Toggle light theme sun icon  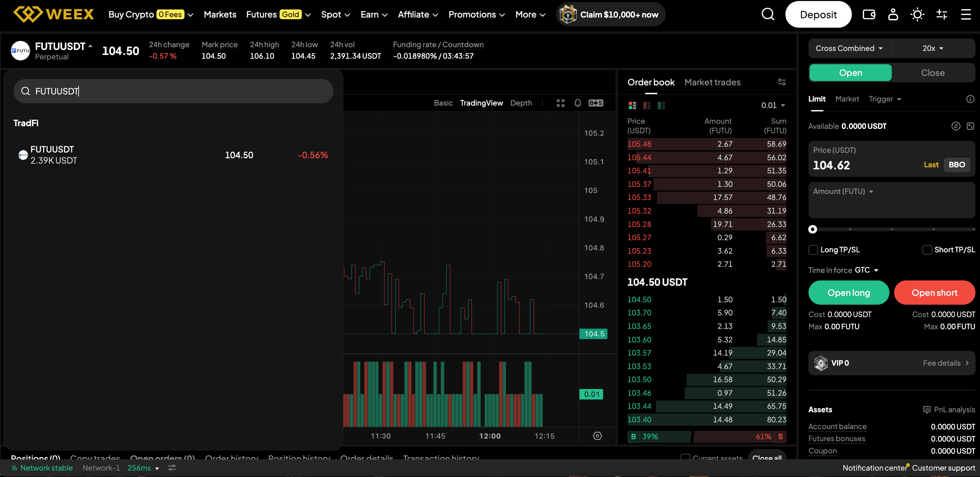[x=917, y=15]
